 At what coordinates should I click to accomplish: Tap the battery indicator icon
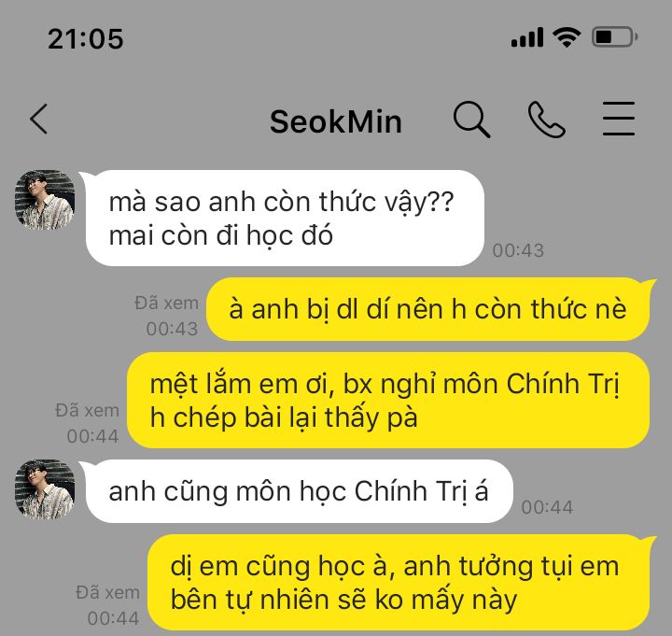(x=614, y=36)
